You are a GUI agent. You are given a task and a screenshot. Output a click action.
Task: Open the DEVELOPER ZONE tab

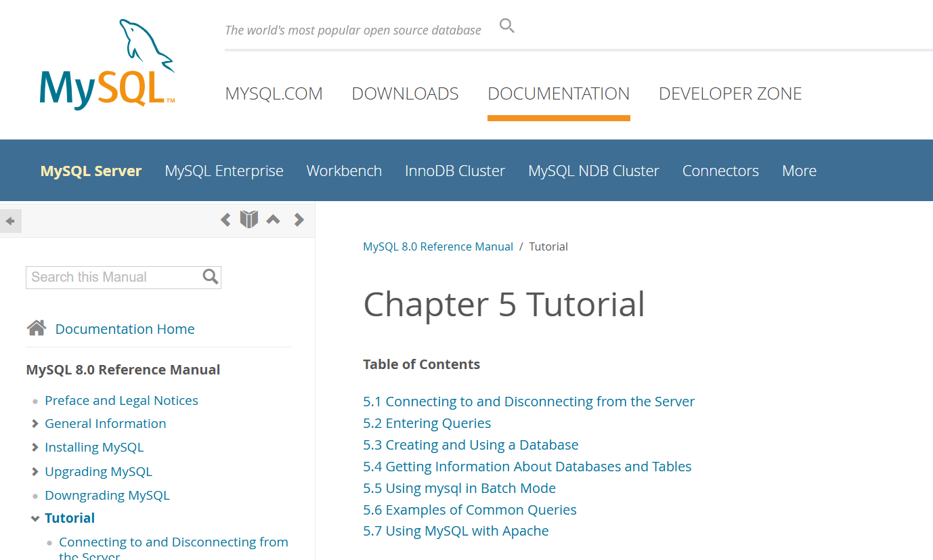tap(730, 93)
